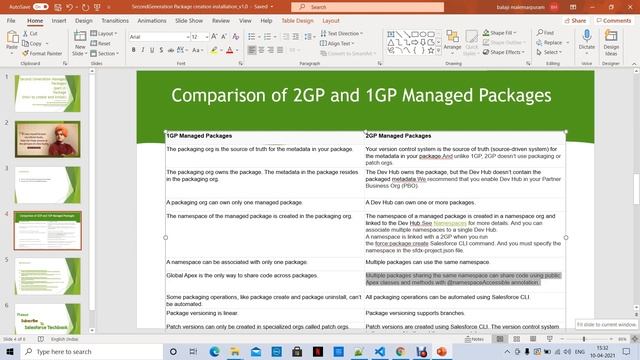
Task: Clear all formatting icon
Action: (x=236, y=37)
